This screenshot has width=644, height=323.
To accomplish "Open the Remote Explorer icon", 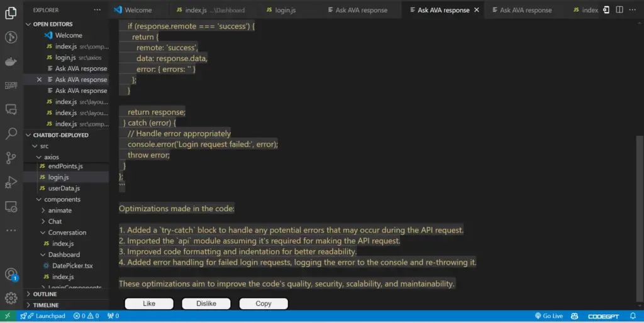I will pos(11,206).
